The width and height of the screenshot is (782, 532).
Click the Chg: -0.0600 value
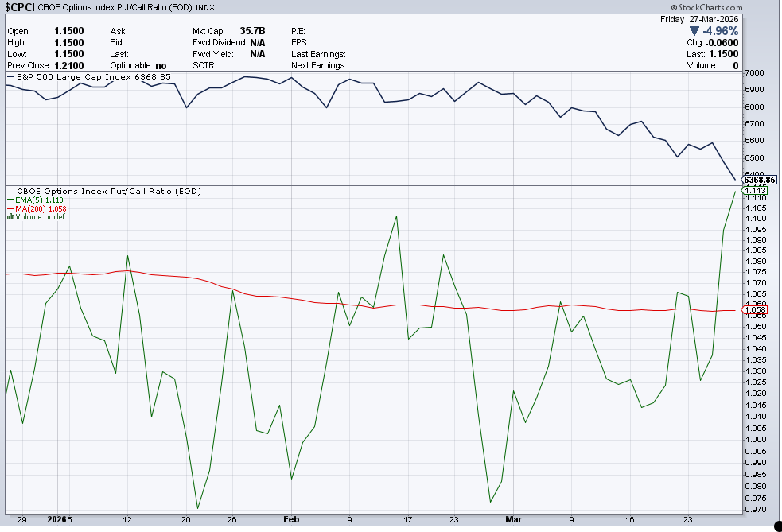pyautogui.click(x=713, y=43)
